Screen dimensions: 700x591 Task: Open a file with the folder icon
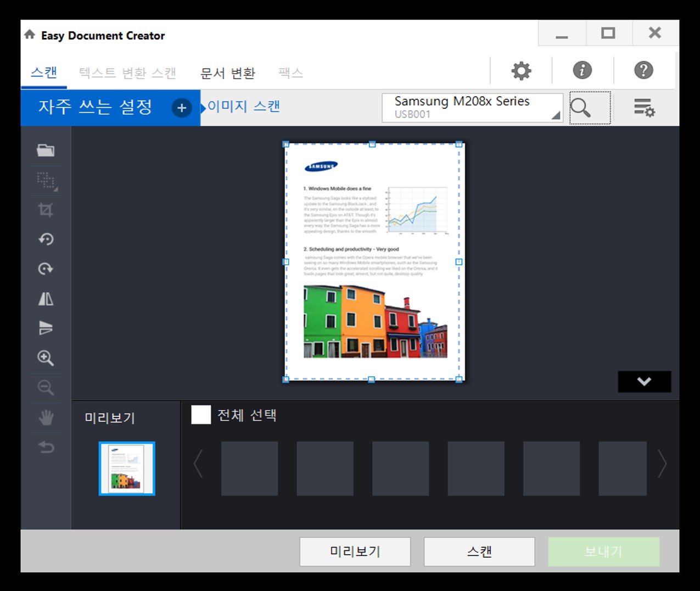coord(46,150)
